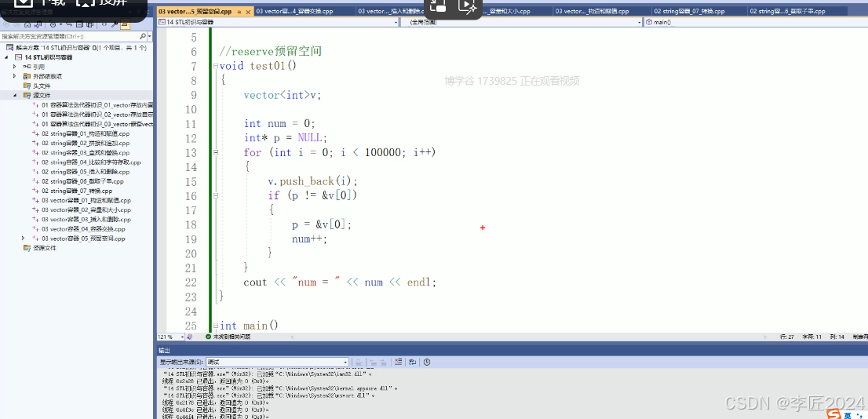This screenshot has height=419, width=868.
Task: Open properties with the wrench icon
Action: [115, 24]
